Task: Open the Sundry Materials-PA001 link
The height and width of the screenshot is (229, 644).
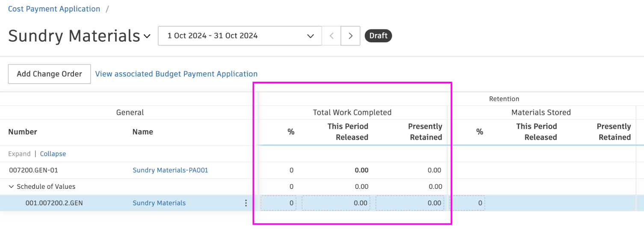Action: click(x=170, y=170)
